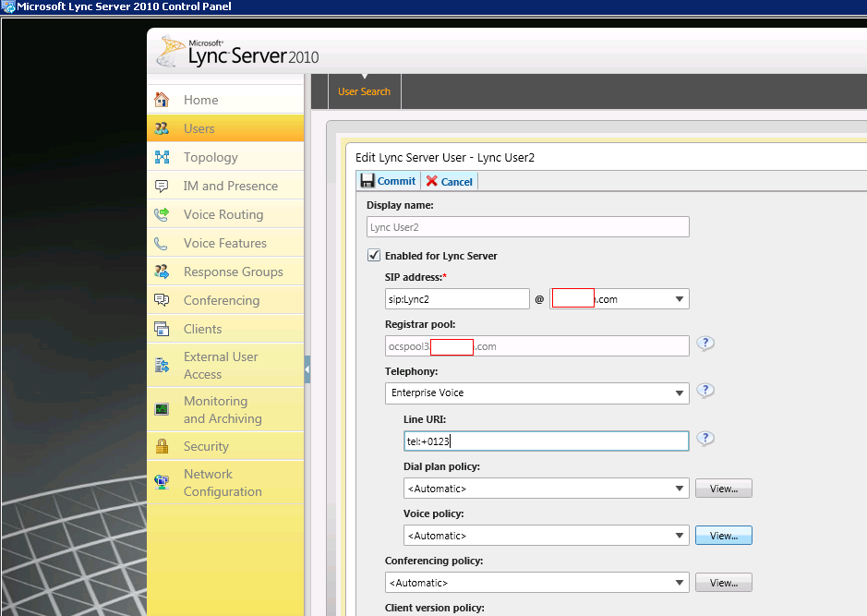Viewport: 867px width, 616px height.
Task: Open the Conferencing policy dropdown
Action: tap(680, 583)
